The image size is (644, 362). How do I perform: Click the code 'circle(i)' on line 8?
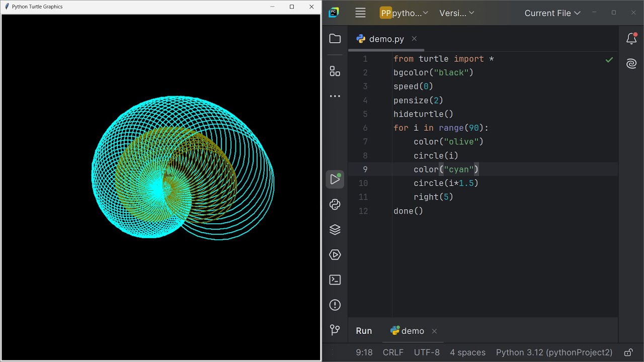pyautogui.click(x=436, y=156)
